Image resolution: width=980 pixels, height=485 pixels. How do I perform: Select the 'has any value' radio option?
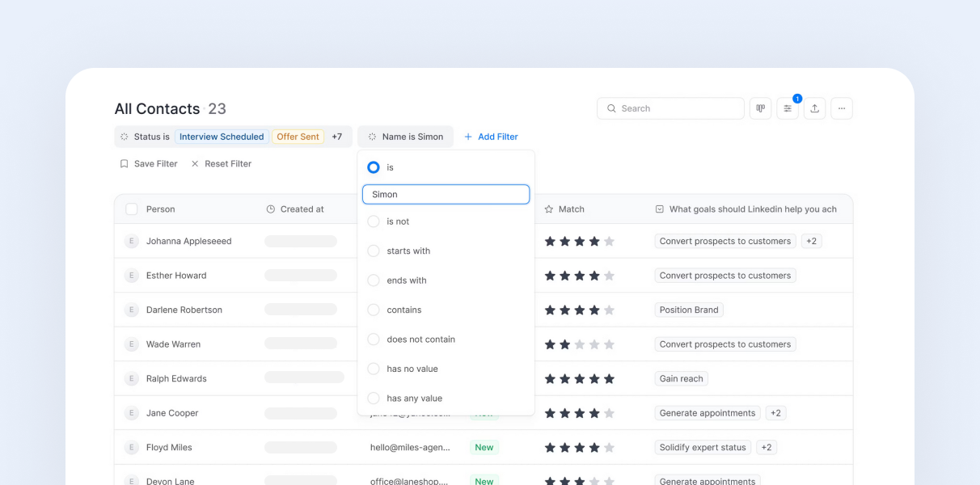coord(374,399)
